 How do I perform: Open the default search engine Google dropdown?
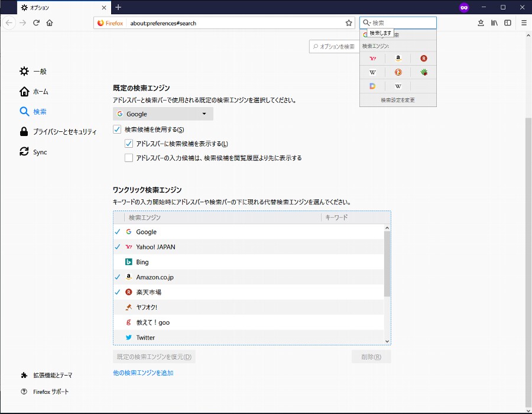pyautogui.click(x=163, y=114)
